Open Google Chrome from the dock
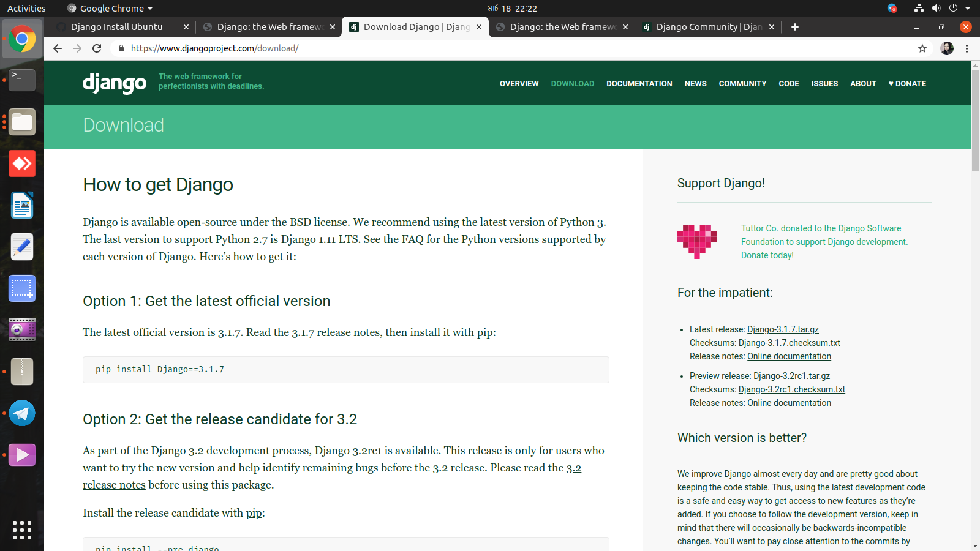The height and width of the screenshot is (551, 980). click(22, 39)
